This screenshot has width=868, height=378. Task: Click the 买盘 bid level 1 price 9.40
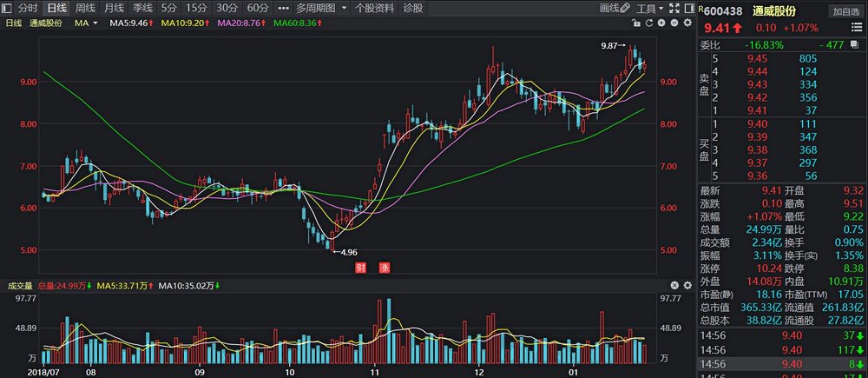click(x=758, y=124)
